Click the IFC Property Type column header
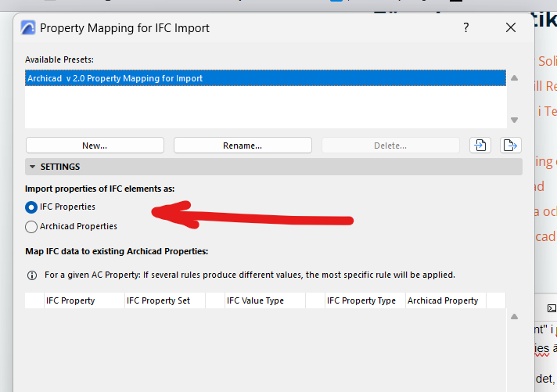Screen dimensions: 557x392 tap(361, 300)
